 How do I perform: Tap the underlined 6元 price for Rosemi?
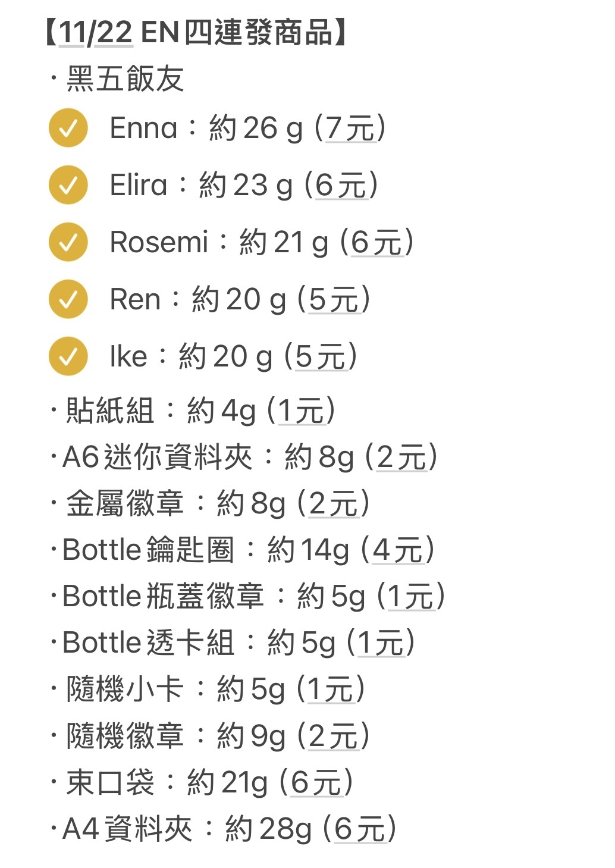(x=376, y=242)
